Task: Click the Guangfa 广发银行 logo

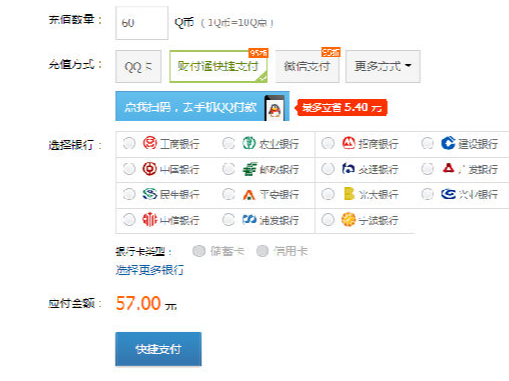Action: coord(448,168)
